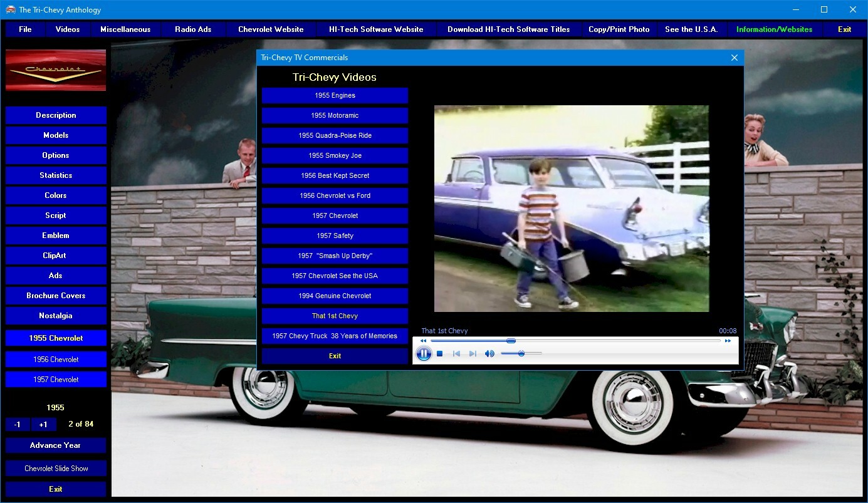
Task: Select the 1957 Chevrolet year button
Action: click(56, 380)
